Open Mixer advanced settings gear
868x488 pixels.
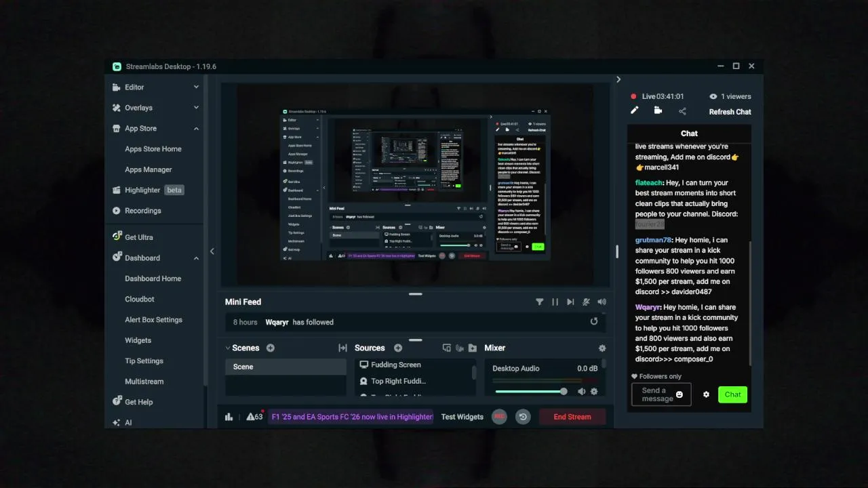click(x=602, y=348)
